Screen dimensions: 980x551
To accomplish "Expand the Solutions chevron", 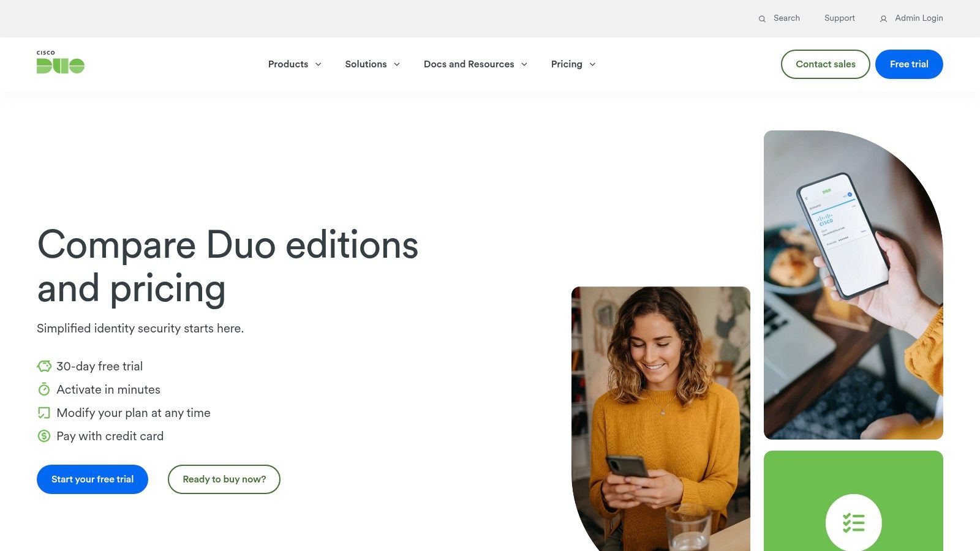I will [396, 64].
